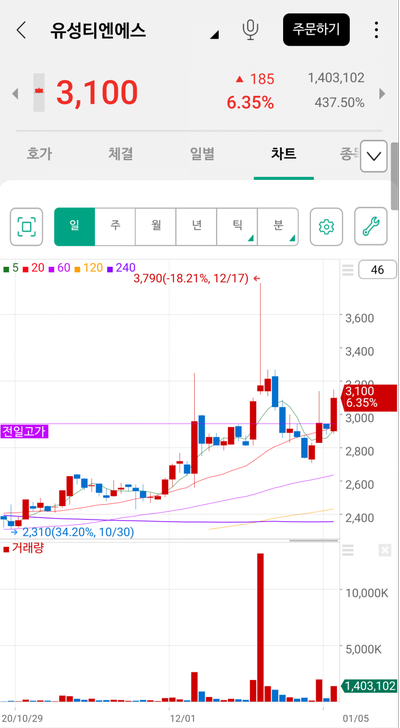
Task: Toggle fullscreen chart view icon
Action: [26, 227]
